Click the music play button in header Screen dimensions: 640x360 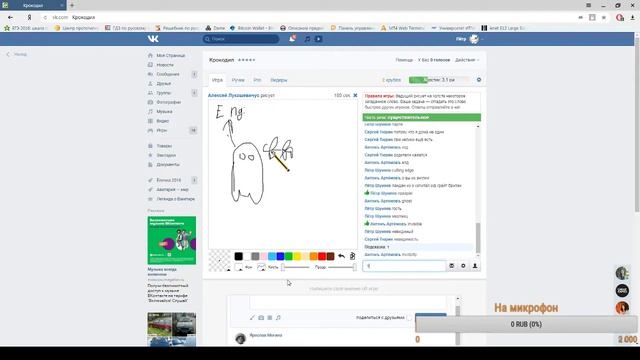point(319,39)
